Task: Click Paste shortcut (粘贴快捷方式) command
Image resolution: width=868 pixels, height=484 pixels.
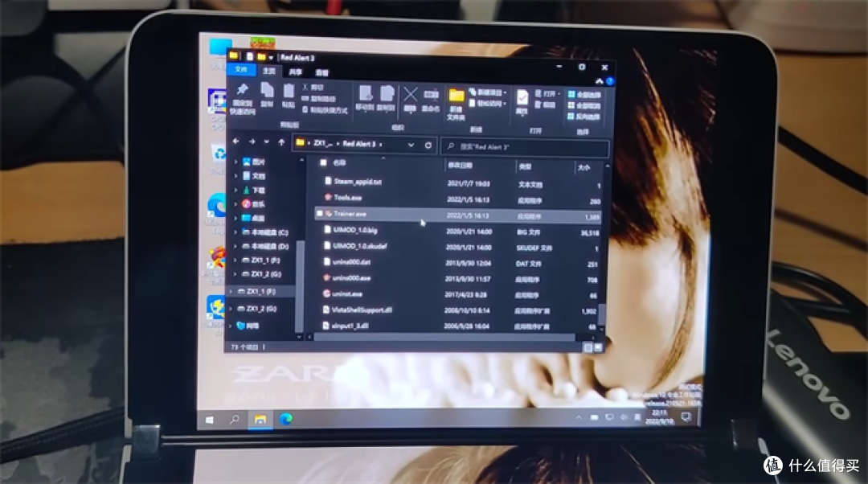Action: click(x=325, y=110)
